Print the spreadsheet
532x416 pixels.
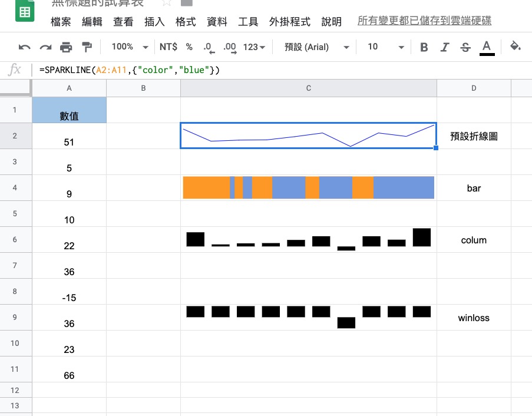(x=66, y=47)
